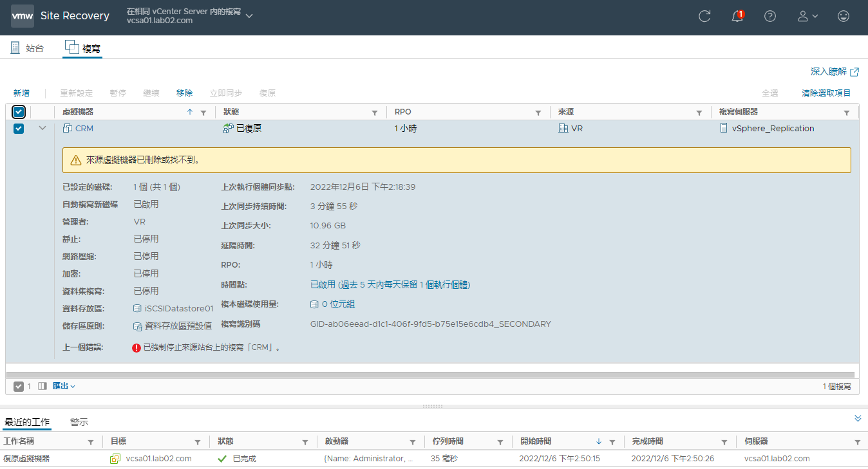Screen dimensions: 868x469
Task: Open the notifications bell icon
Action: [x=737, y=16]
